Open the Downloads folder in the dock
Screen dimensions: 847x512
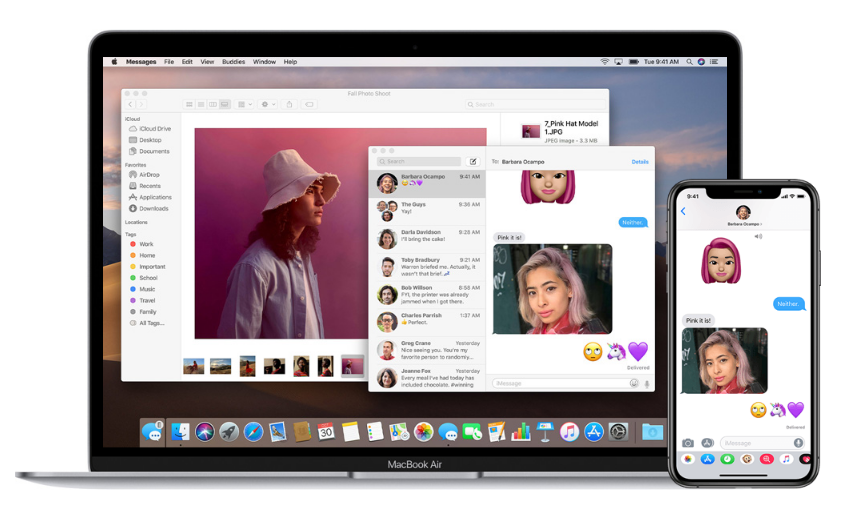pyautogui.click(x=652, y=432)
